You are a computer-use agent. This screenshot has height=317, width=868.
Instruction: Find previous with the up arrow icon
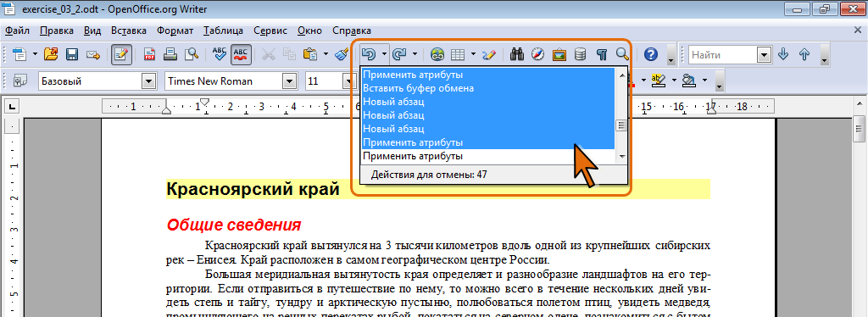[804, 54]
